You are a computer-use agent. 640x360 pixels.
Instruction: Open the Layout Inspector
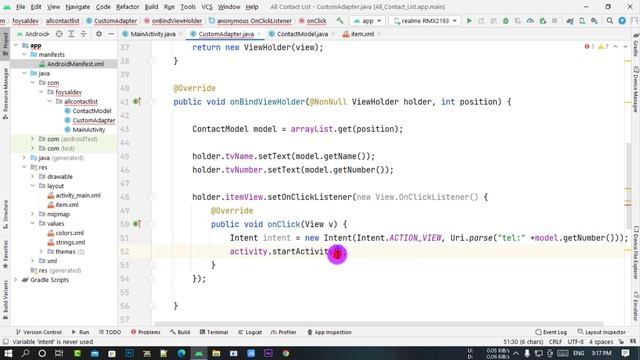[601, 332]
